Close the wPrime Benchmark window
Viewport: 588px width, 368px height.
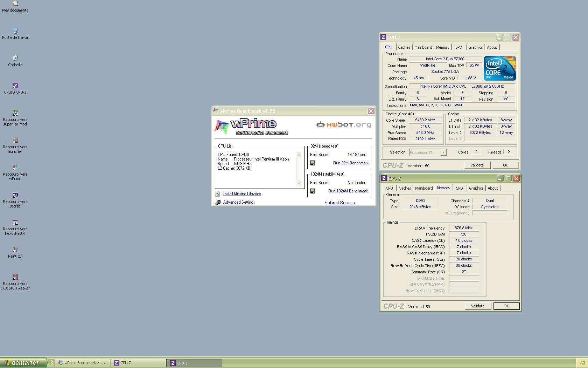[x=371, y=111]
